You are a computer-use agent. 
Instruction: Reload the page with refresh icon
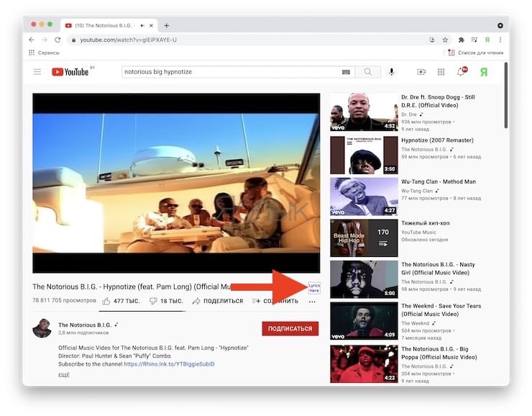(x=58, y=40)
